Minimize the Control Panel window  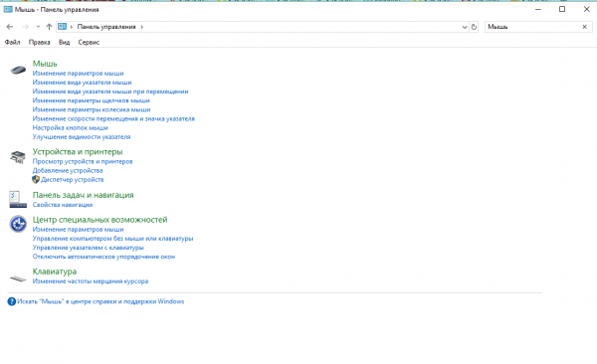pos(538,9)
